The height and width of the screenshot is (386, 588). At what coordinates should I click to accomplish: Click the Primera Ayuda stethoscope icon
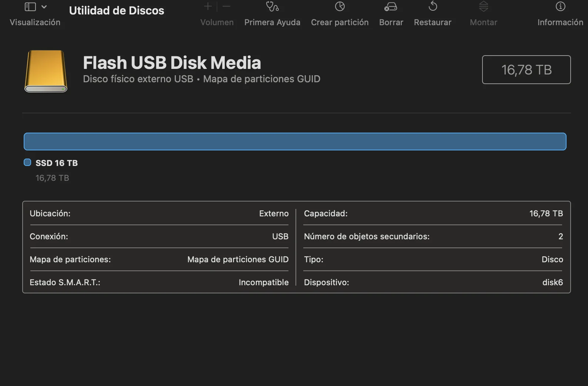(272, 7)
